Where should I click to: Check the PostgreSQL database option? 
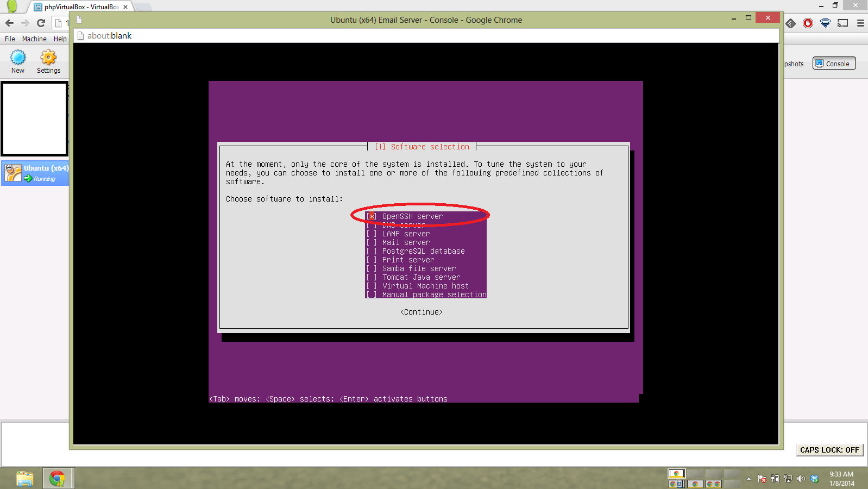372,251
